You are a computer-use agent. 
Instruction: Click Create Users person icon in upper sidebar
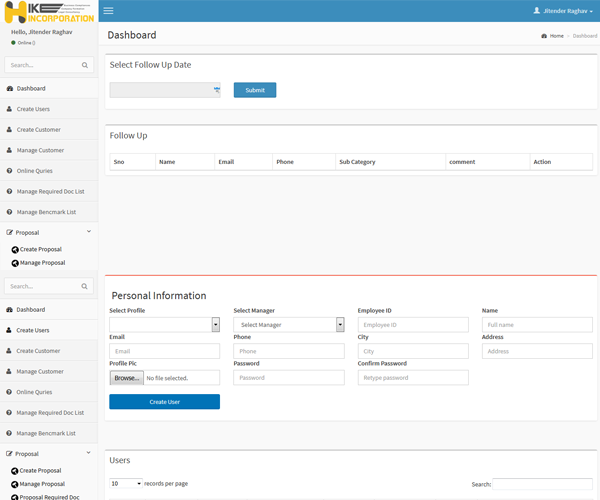coord(9,109)
